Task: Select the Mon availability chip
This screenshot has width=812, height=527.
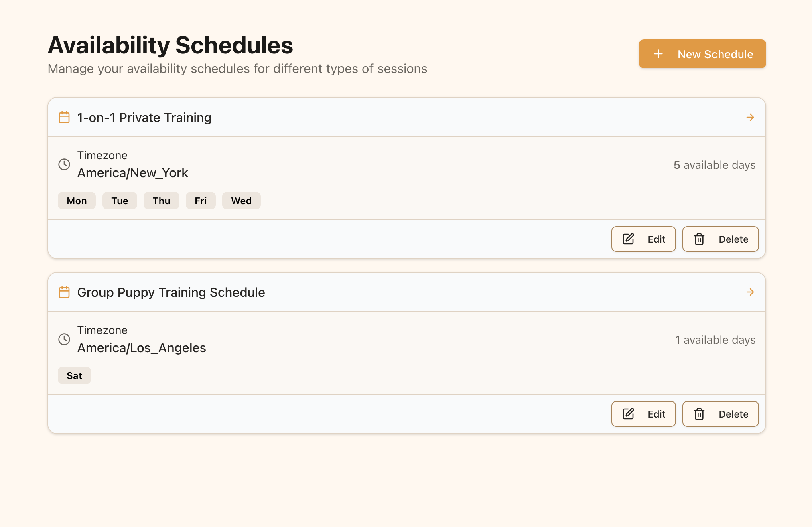Action: tap(76, 201)
